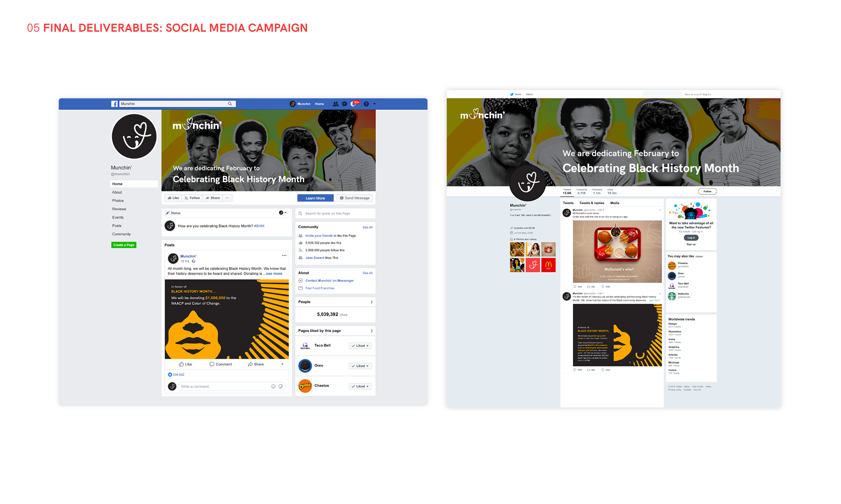Click Home link in Facebook top bar

[319, 104]
